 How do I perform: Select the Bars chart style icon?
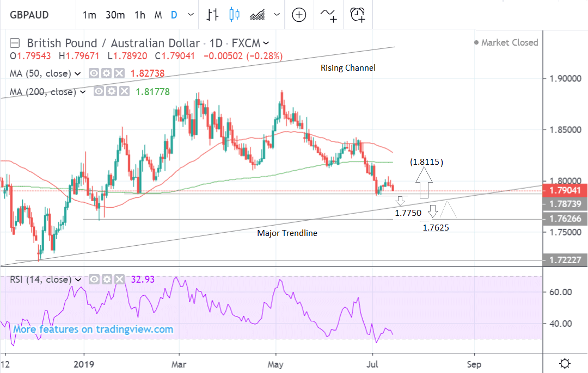tap(212, 15)
